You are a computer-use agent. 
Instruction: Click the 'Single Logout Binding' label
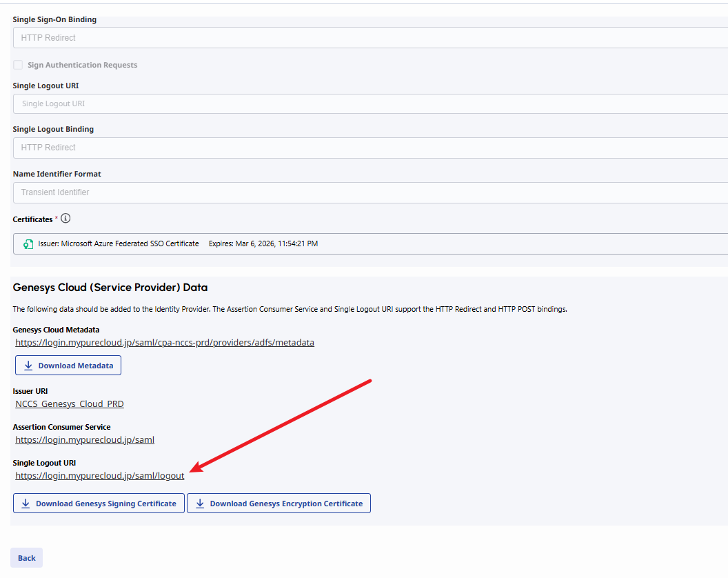point(53,129)
